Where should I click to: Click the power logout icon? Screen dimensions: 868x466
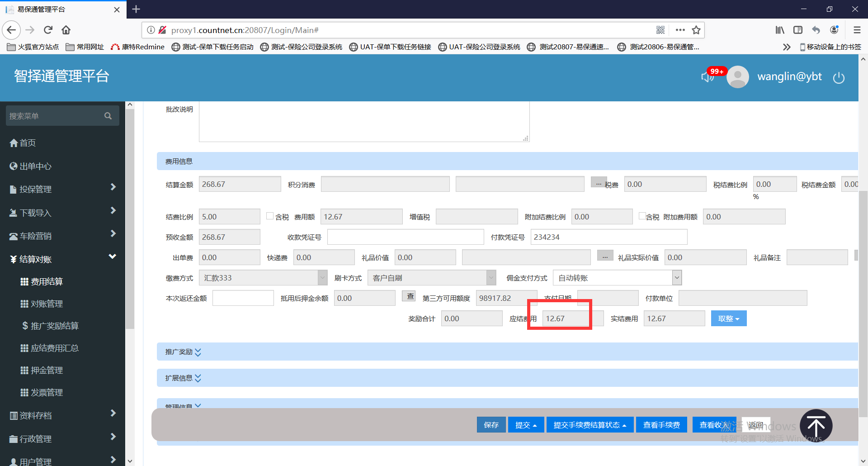click(839, 78)
